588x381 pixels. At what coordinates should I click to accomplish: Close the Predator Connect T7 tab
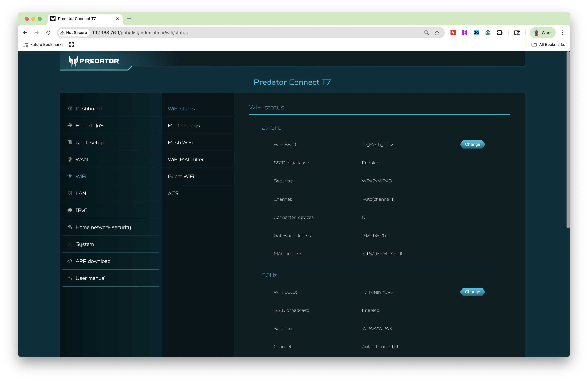click(x=117, y=19)
